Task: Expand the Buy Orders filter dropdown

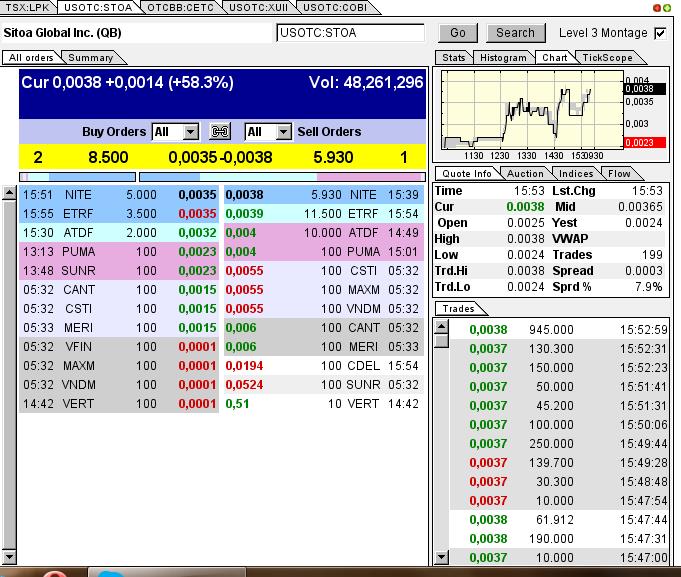Action: 190,132
